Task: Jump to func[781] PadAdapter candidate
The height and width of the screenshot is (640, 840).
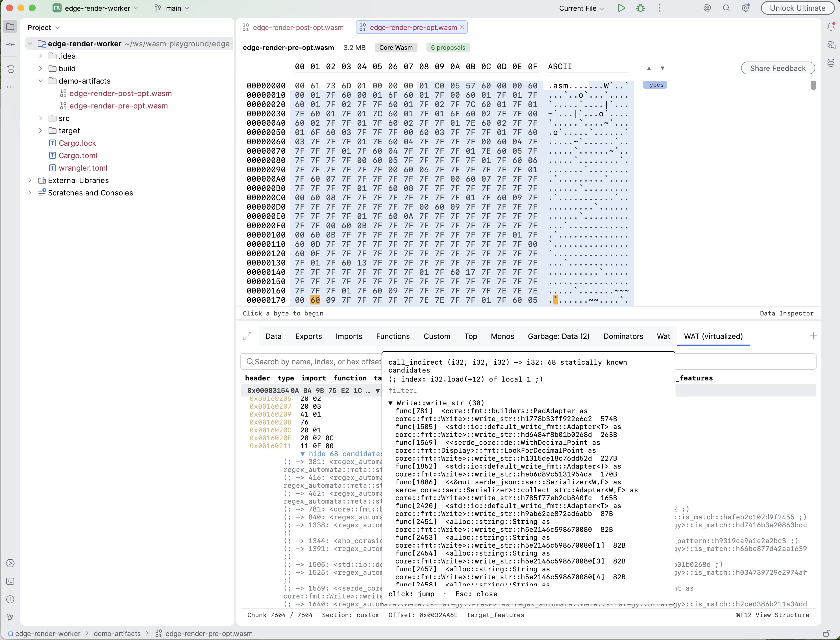Action: 506,415
